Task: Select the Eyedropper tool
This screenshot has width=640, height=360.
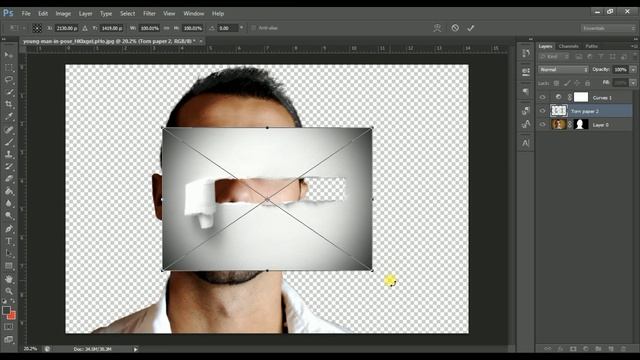Action: point(9,117)
